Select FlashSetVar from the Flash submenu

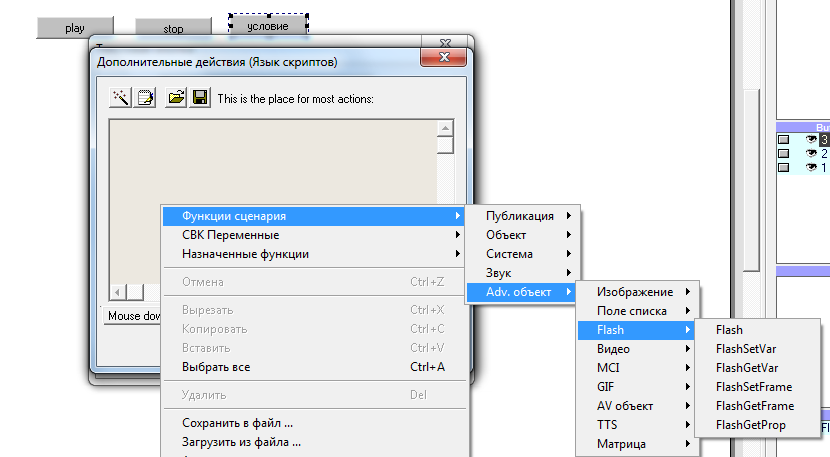[x=745, y=349]
